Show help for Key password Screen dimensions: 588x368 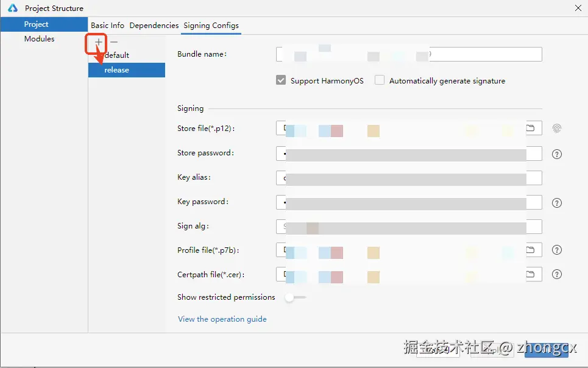(x=556, y=203)
